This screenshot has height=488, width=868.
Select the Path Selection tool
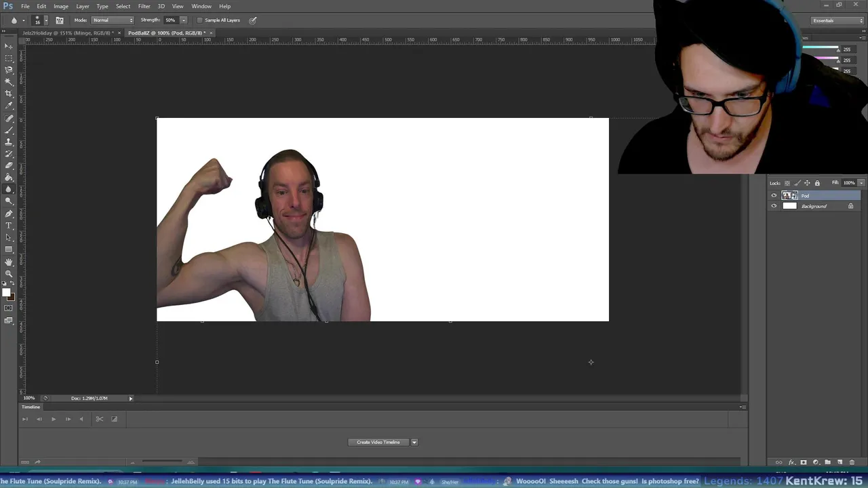[9, 237]
